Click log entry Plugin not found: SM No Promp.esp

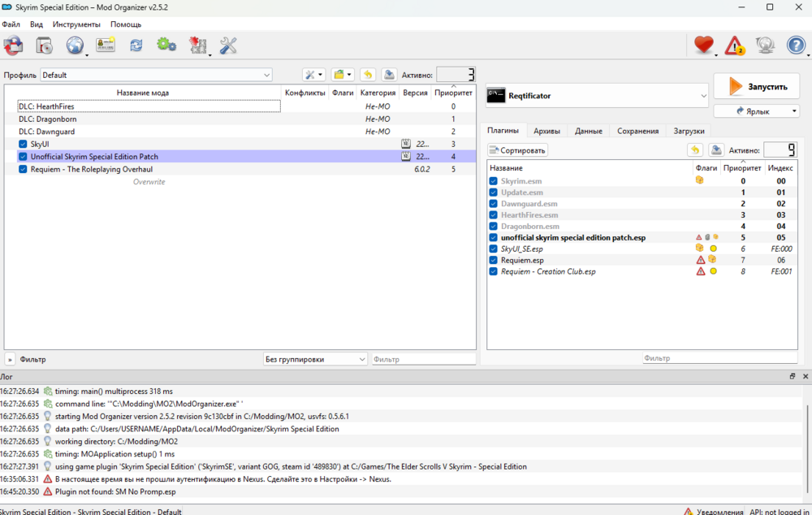pyautogui.click(x=115, y=491)
